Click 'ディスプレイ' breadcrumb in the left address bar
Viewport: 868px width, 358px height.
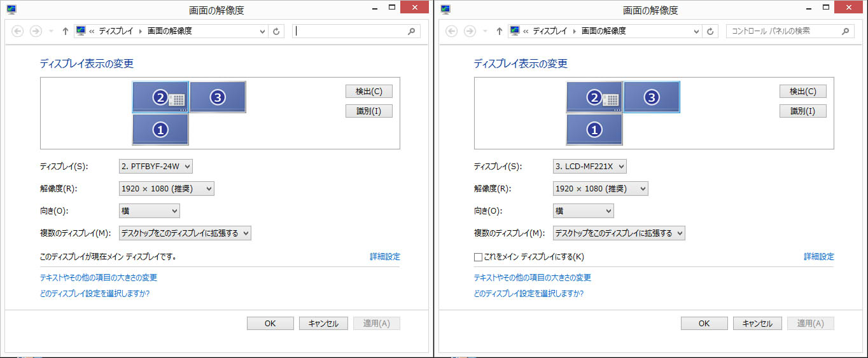[x=115, y=31]
